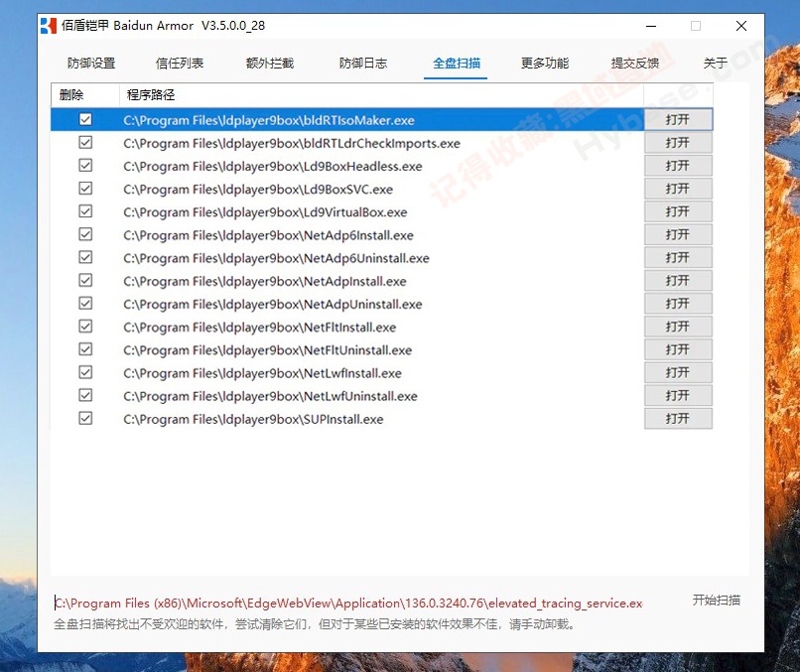Click 打开 beside NetAdpUninstall.exe
Viewport: 800px width, 672px height.
[678, 303]
